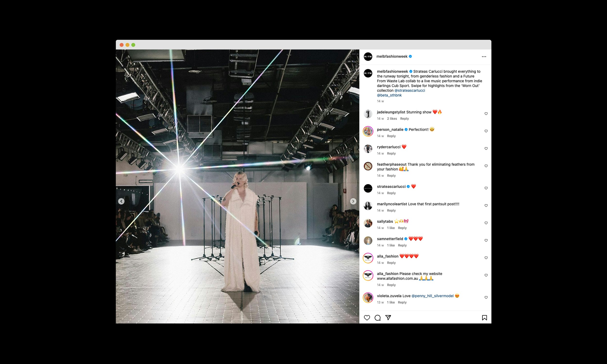The height and width of the screenshot is (364, 607).
Task: Open the comment bubble icon
Action: tap(378, 318)
